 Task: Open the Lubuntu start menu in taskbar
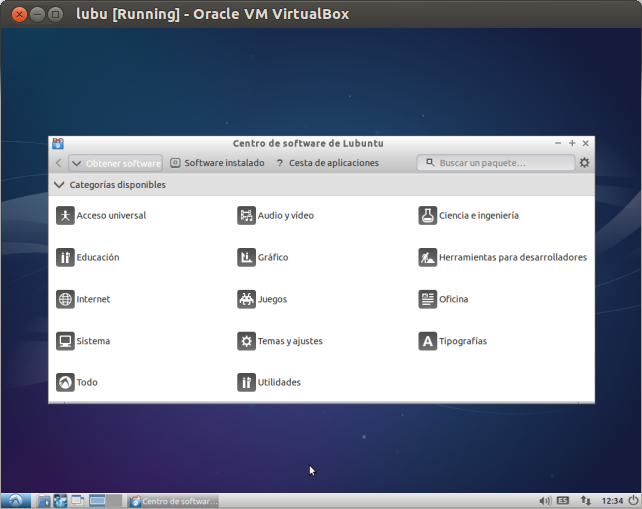[15, 501]
